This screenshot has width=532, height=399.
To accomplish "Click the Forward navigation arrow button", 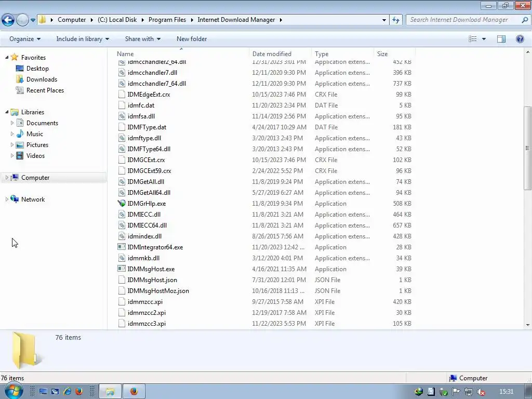I will click(x=22, y=20).
